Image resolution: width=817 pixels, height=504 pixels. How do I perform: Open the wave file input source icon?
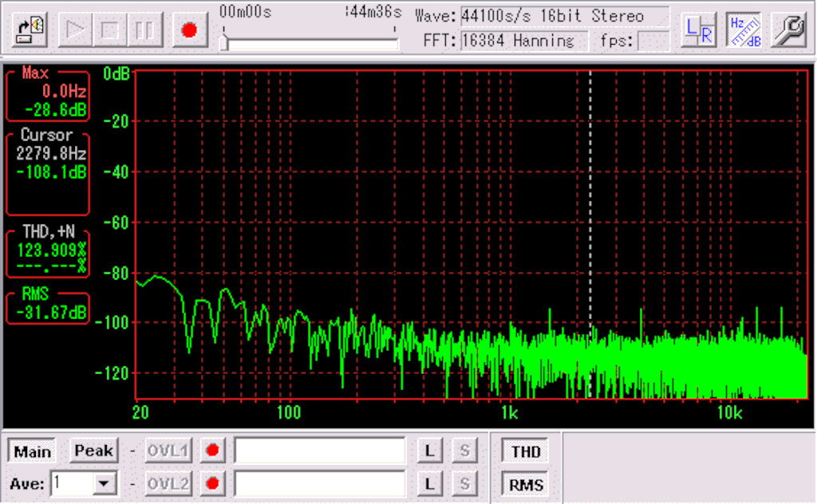click(30, 30)
